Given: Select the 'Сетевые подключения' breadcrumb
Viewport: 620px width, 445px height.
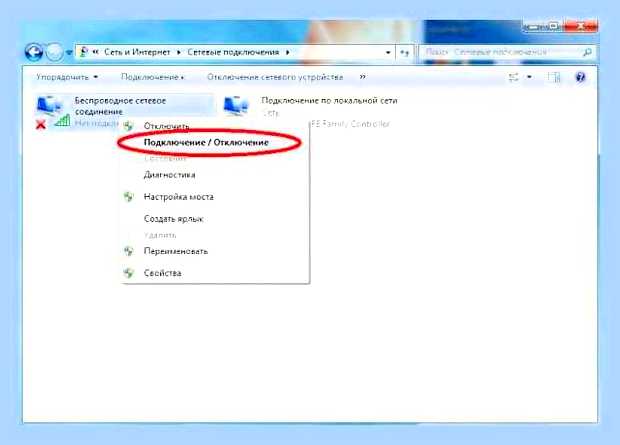Looking at the screenshot, I should pos(233,52).
